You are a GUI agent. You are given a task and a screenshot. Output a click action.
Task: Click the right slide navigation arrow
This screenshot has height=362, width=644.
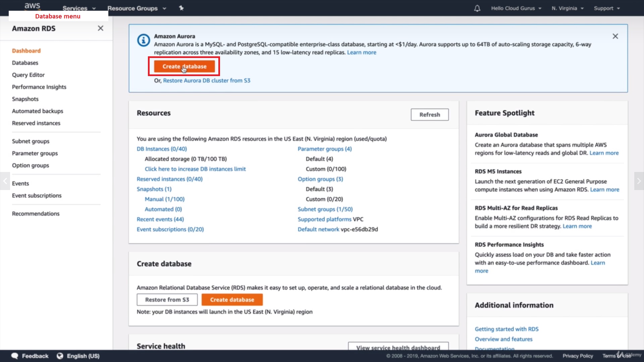tap(639, 181)
